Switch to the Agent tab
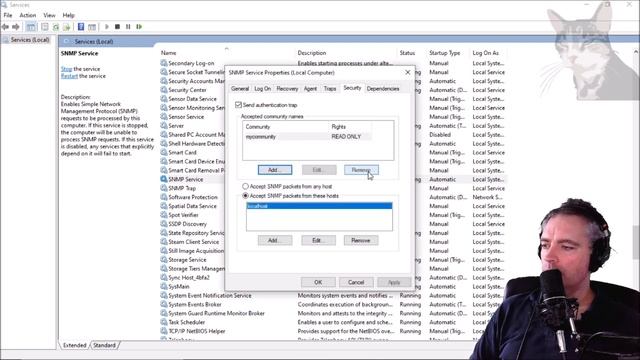The width and height of the screenshot is (640, 360). (310, 89)
